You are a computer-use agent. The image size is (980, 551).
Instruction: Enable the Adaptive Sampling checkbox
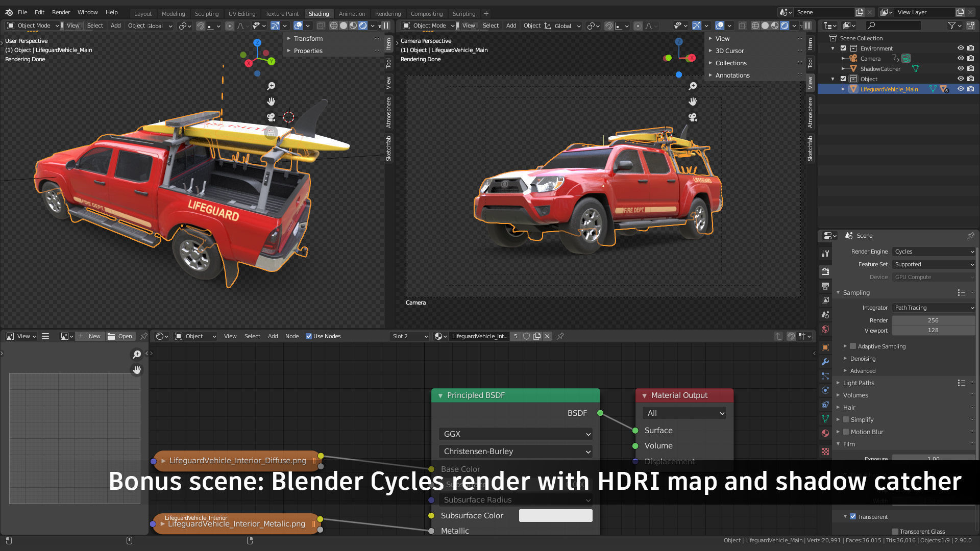[x=853, y=346]
